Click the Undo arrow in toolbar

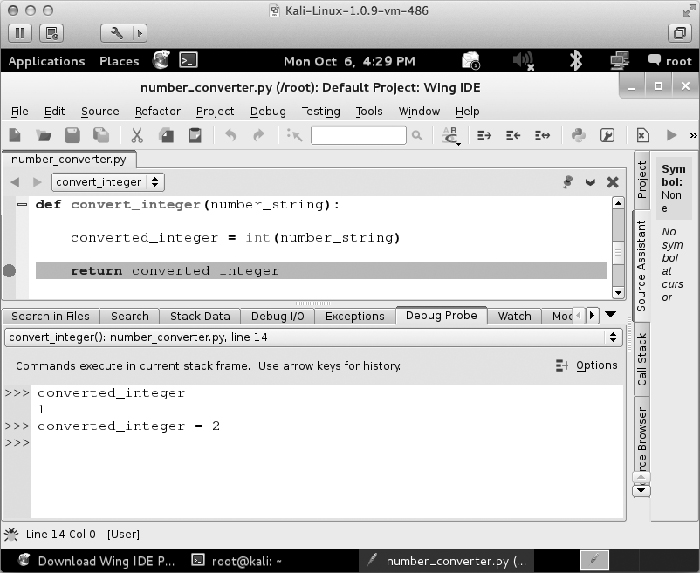[230, 135]
